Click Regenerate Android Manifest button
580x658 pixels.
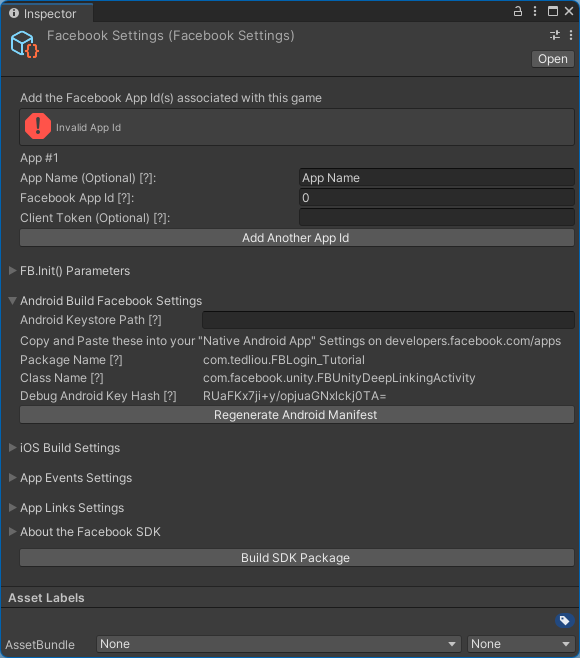point(297,415)
